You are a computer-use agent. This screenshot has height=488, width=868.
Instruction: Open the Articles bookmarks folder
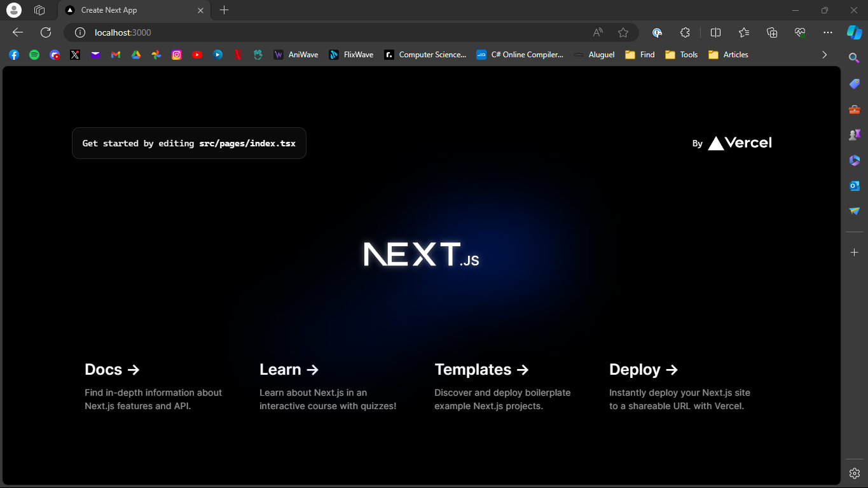click(728, 55)
